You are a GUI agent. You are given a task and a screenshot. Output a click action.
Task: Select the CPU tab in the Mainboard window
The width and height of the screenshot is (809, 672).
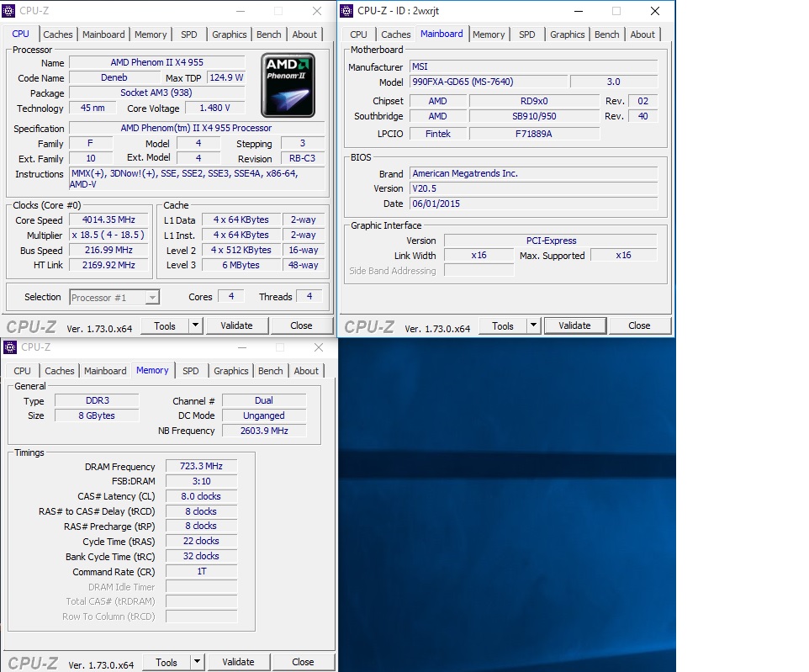(358, 34)
